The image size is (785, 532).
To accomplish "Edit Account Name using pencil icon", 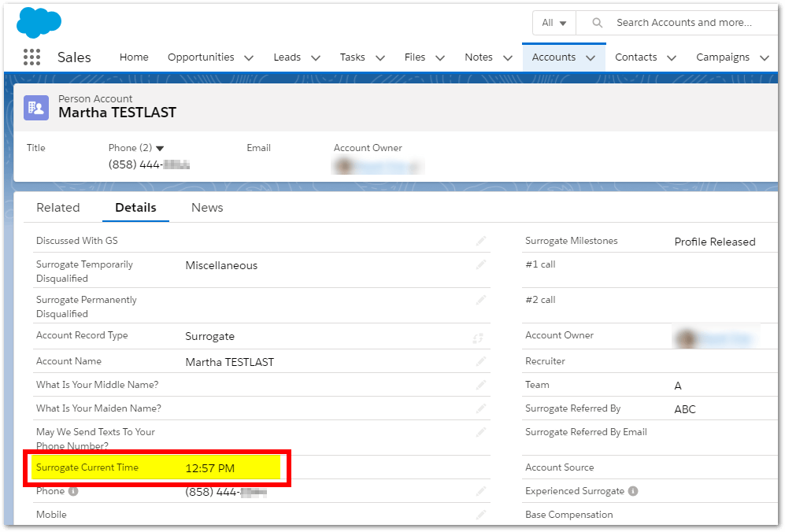I will 480,362.
